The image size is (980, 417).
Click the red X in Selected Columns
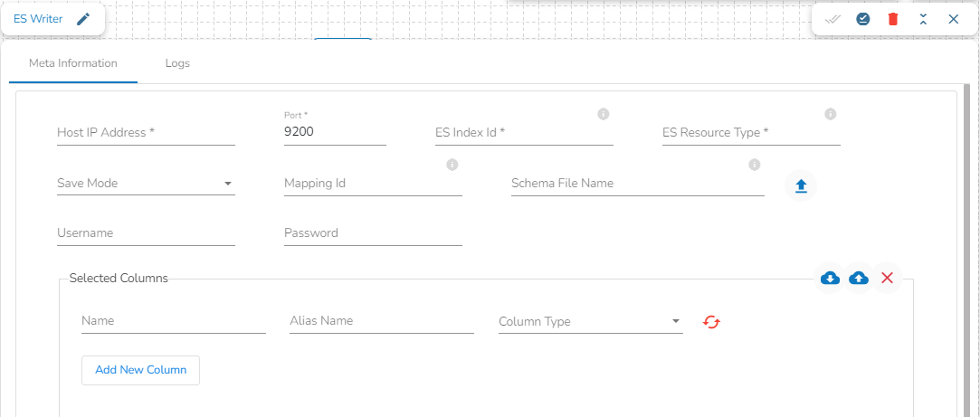coord(887,278)
